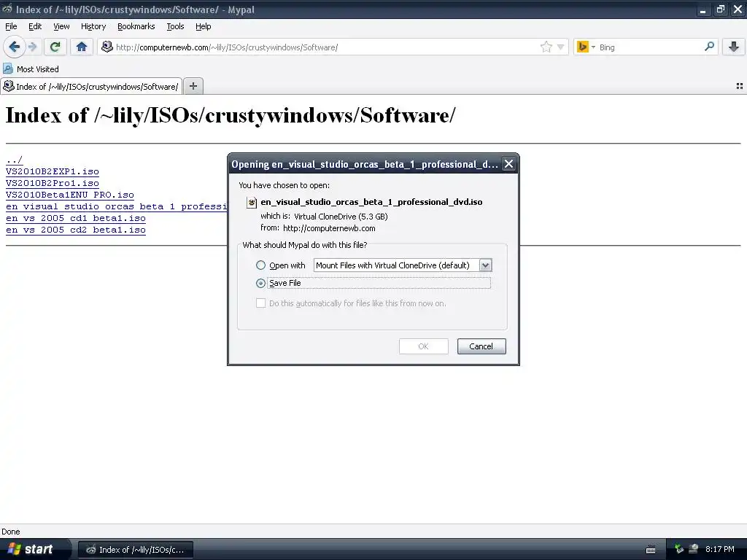Click the Index of heading text
747x560 pixels.
click(x=231, y=115)
